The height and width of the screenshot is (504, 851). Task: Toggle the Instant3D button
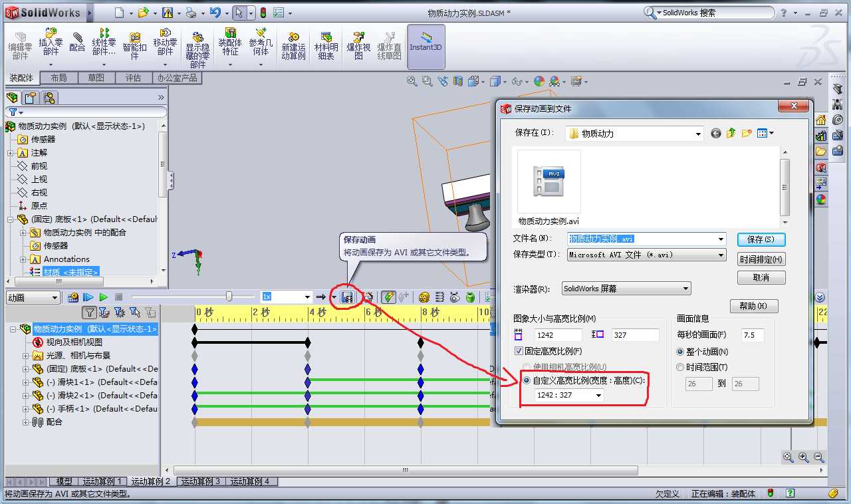pos(425,47)
